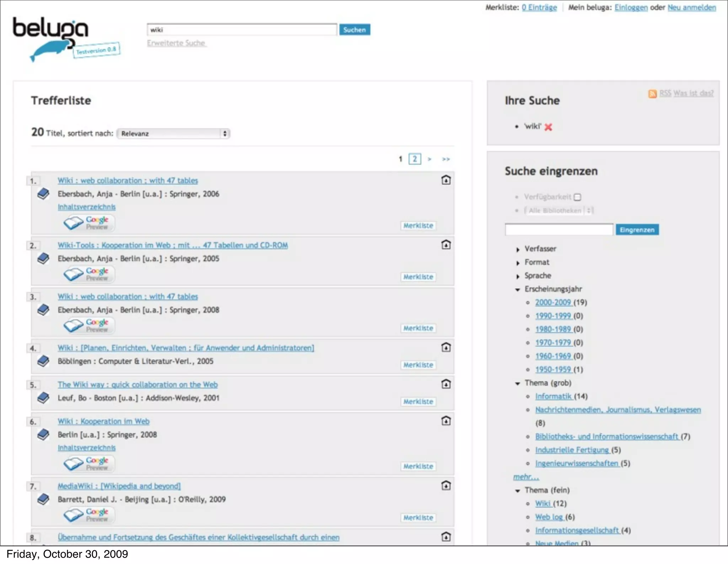Click the RSS feed icon
728x564 pixels.
(x=652, y=94)
